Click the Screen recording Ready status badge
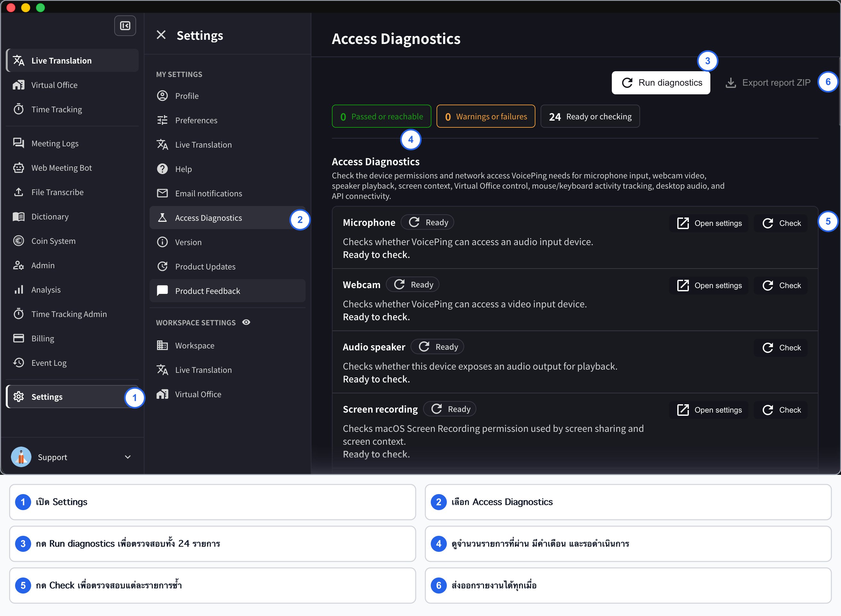 (x=450, y=409)
